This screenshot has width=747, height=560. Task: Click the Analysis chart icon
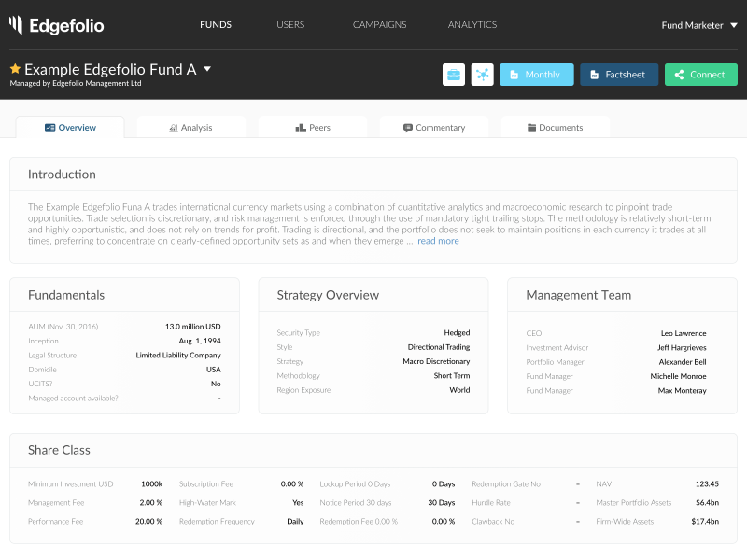[174, 128]
